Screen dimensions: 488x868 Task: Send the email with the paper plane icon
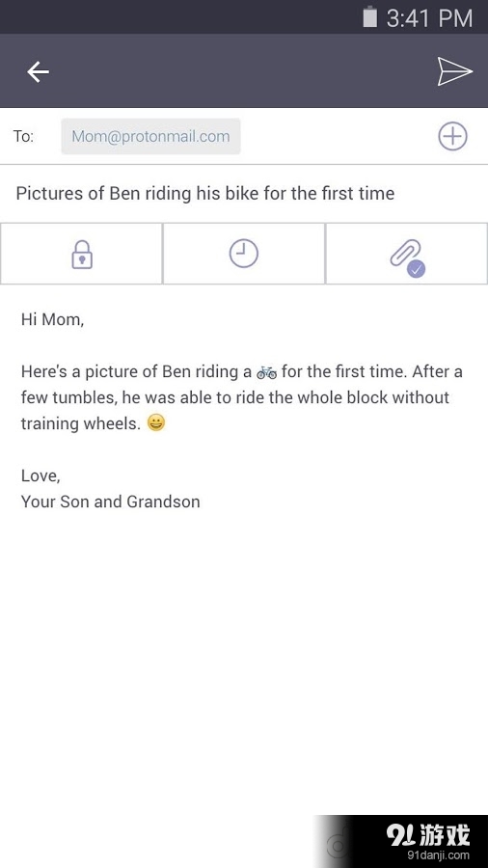tap(455, 71)
